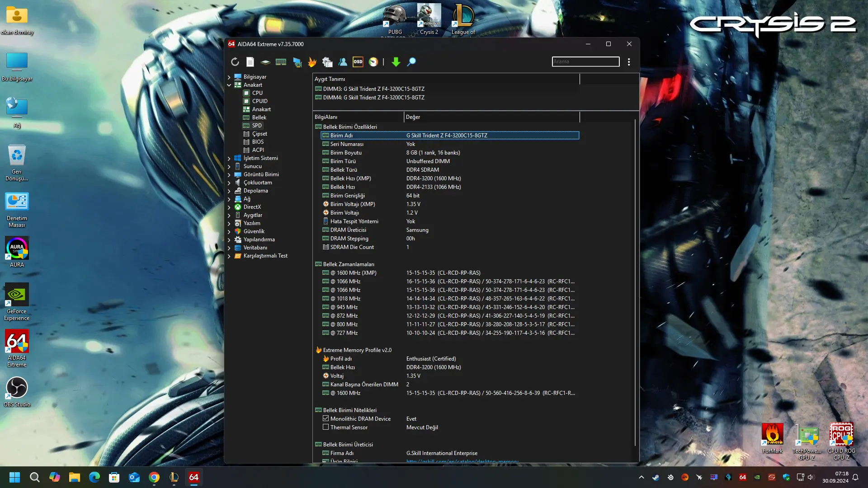Viewport: 868px width, 488px height.
Task: Open Google Chrome from the taskbar
Action: point(154,477)
